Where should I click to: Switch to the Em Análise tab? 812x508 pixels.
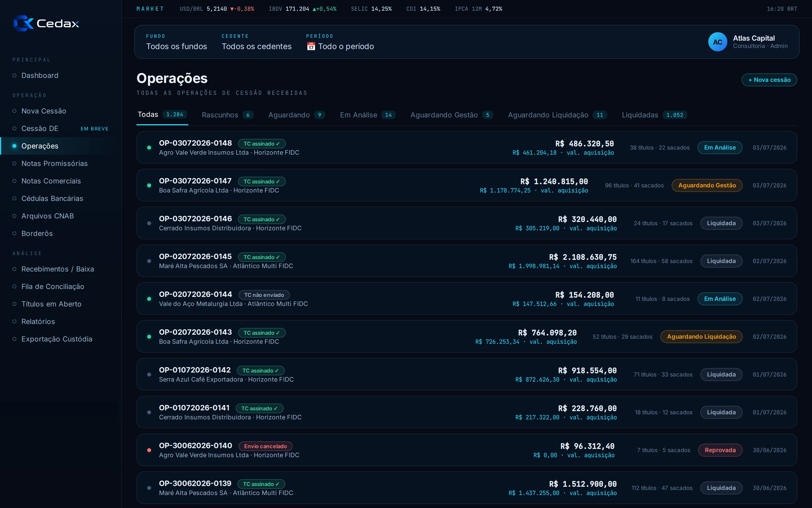pos(368,115)
